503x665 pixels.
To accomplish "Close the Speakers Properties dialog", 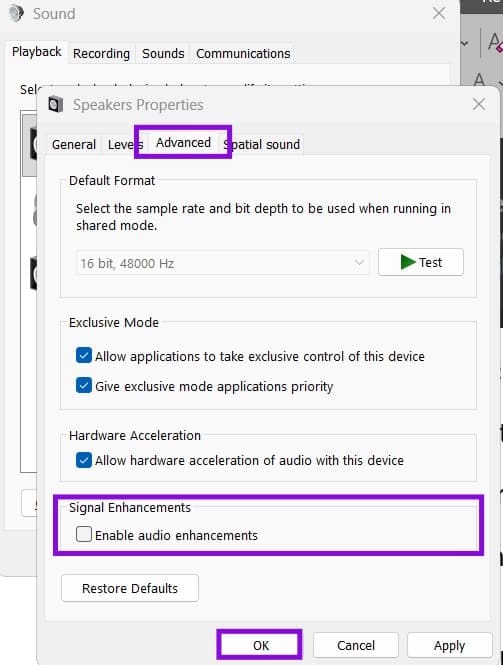I will pos(479,104).
